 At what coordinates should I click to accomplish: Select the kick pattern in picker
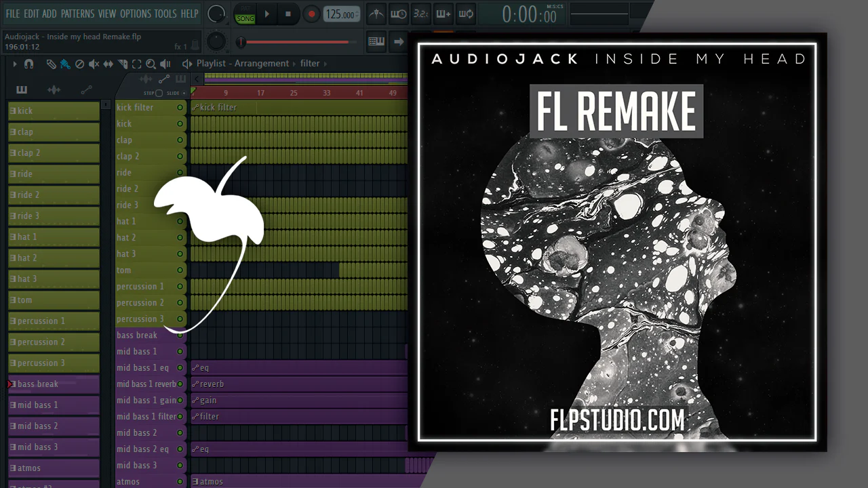54,110
